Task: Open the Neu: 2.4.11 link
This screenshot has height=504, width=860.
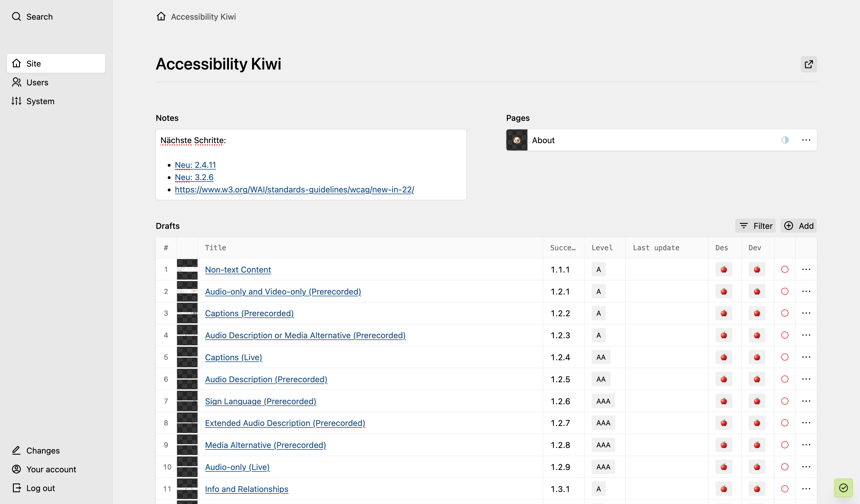Action: [195, 165]
